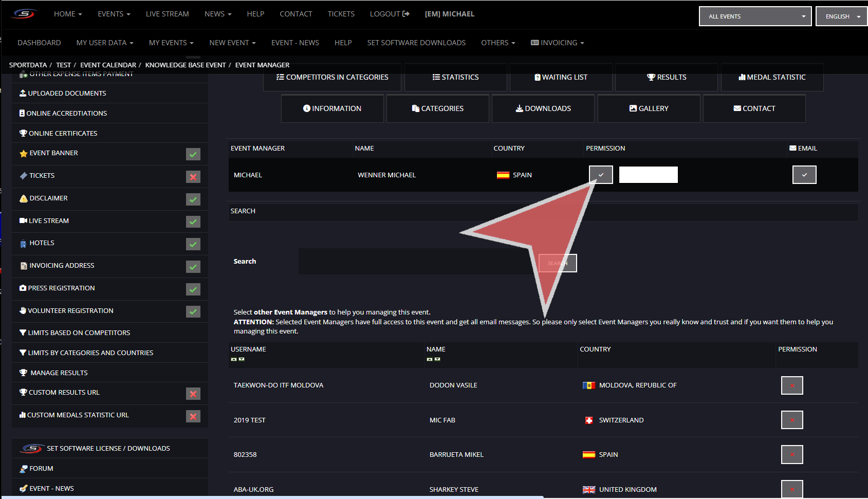Toggle permission for Taekwon-Do ITF Moldova
This screenshot has height=499, width=868.
point(792,385)
